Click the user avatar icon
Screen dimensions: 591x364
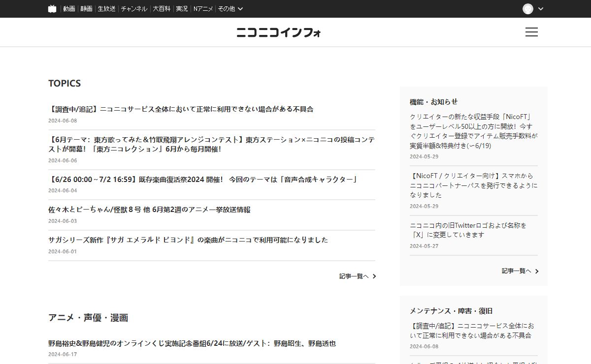pyautogui.click(x=528, y=9)
